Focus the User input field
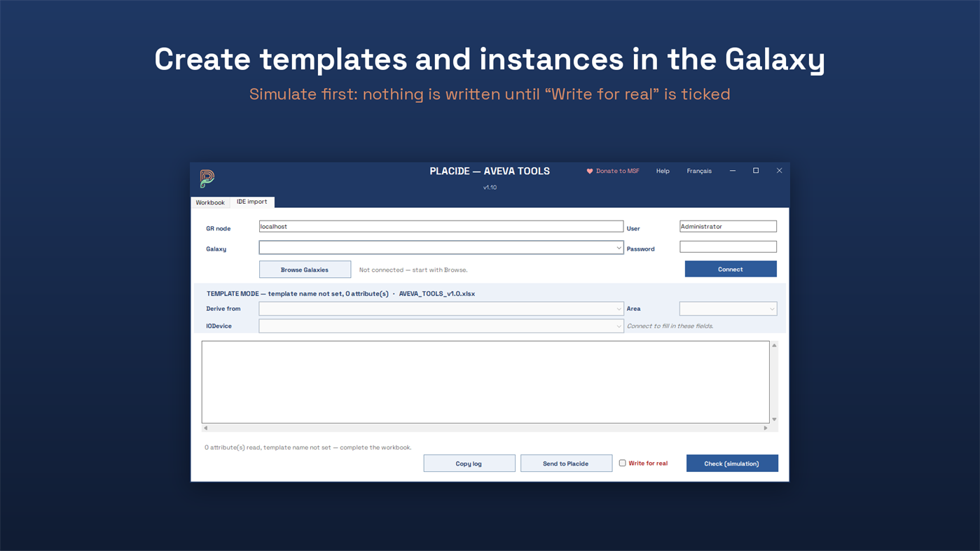The image size is (980, 551). (x=728, y=227)
